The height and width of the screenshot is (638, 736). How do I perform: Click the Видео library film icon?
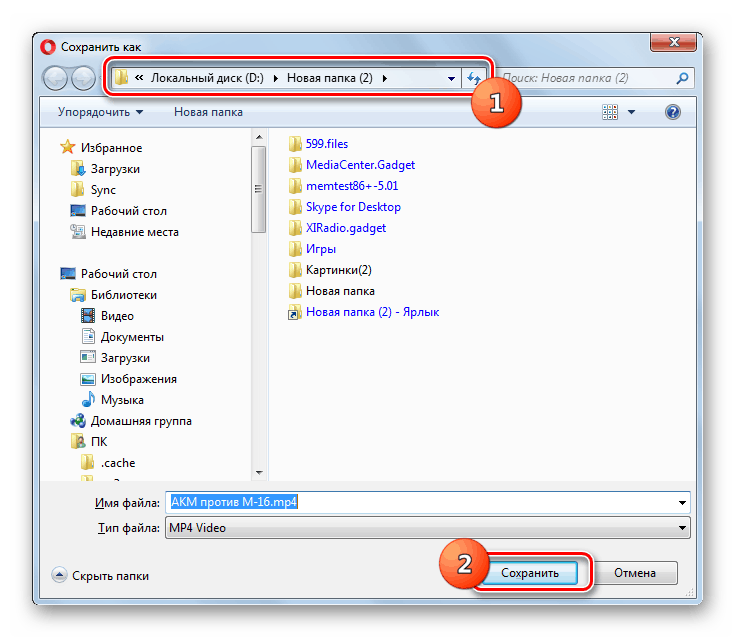pyautogui.click(x=88, y=315)
